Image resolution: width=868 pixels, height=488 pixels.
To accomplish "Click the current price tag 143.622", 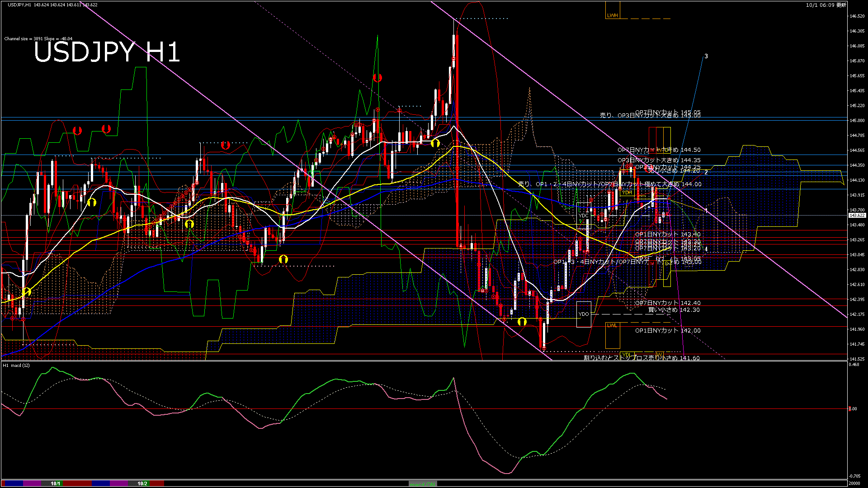I will point(856,216).
